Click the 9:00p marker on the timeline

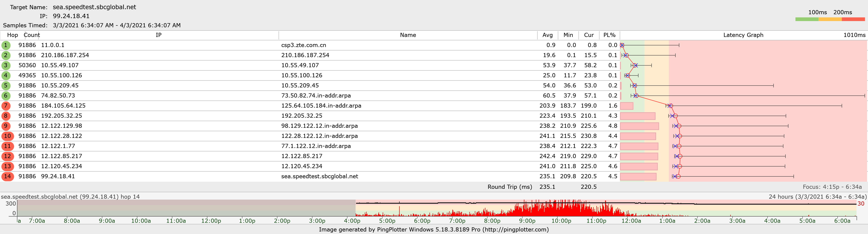(527, 221)
